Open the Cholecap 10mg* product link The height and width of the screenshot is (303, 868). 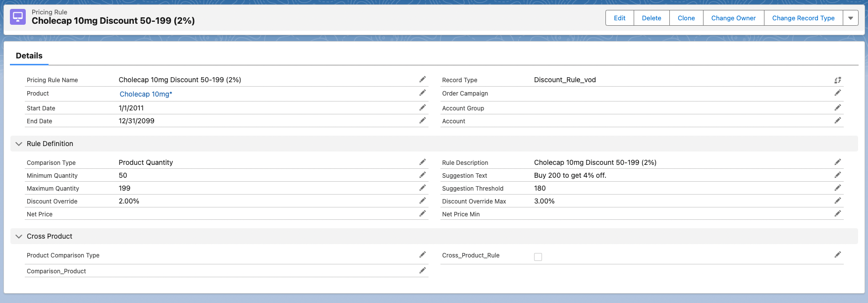[146, 94]
